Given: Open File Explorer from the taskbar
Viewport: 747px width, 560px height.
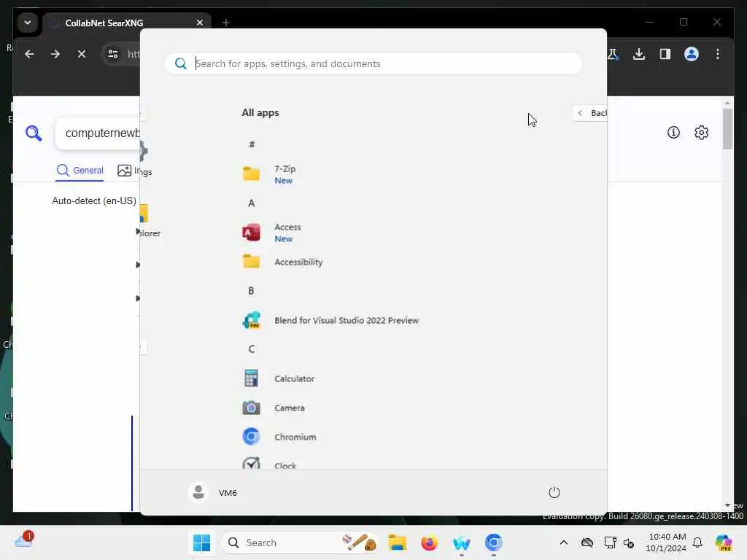Looking at the screenshot, I should click(x=397, y=542).
